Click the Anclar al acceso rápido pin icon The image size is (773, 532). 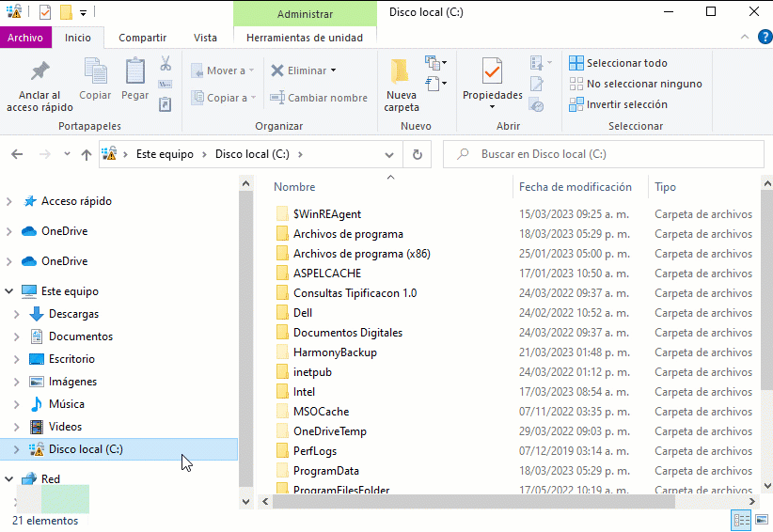click(39, 71)
